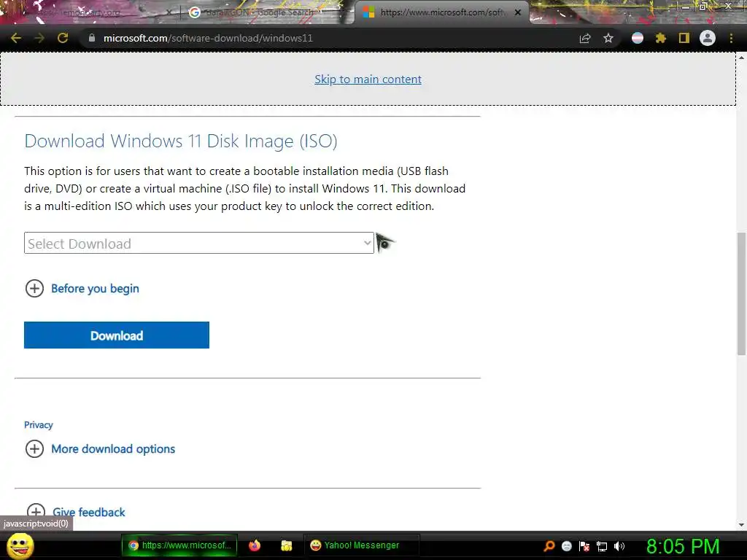The width and height of the screenshot is (747, 560).
Task: Click the address bar URL
Action: (x=208, y=38)
